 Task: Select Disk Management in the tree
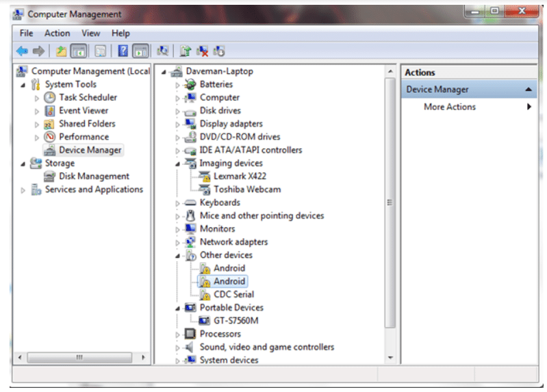click(x=94, y=177)
